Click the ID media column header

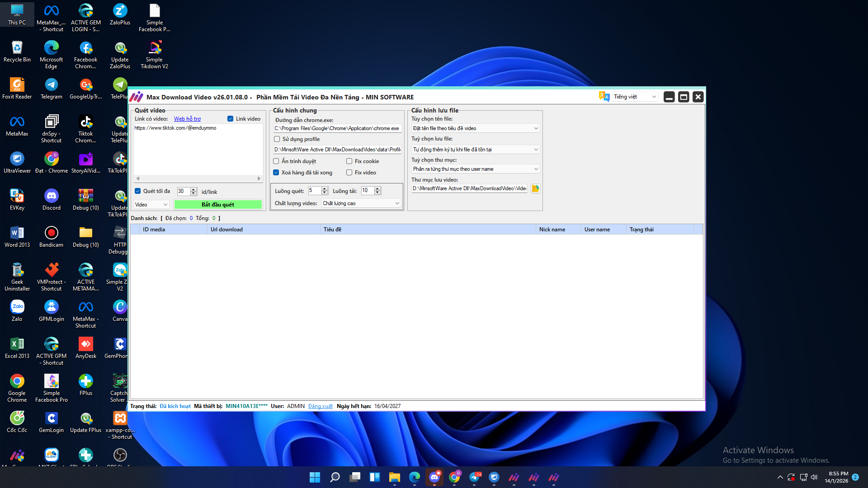coord(174,230)
